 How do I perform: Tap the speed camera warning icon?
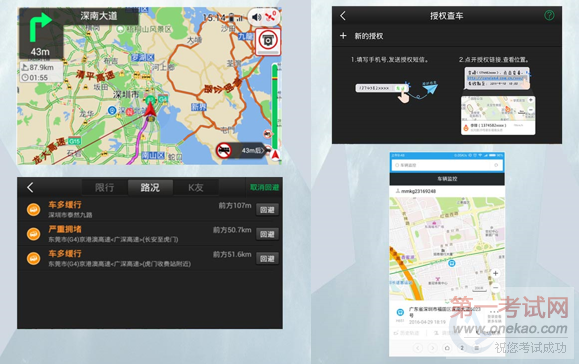[x=268, y=41]
